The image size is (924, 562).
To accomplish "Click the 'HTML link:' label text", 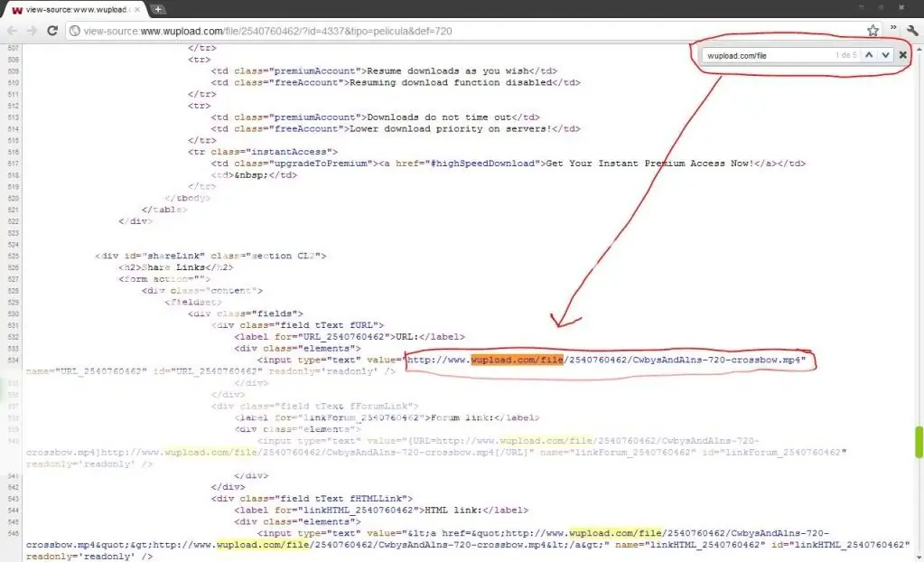I will tap(453, 510).
